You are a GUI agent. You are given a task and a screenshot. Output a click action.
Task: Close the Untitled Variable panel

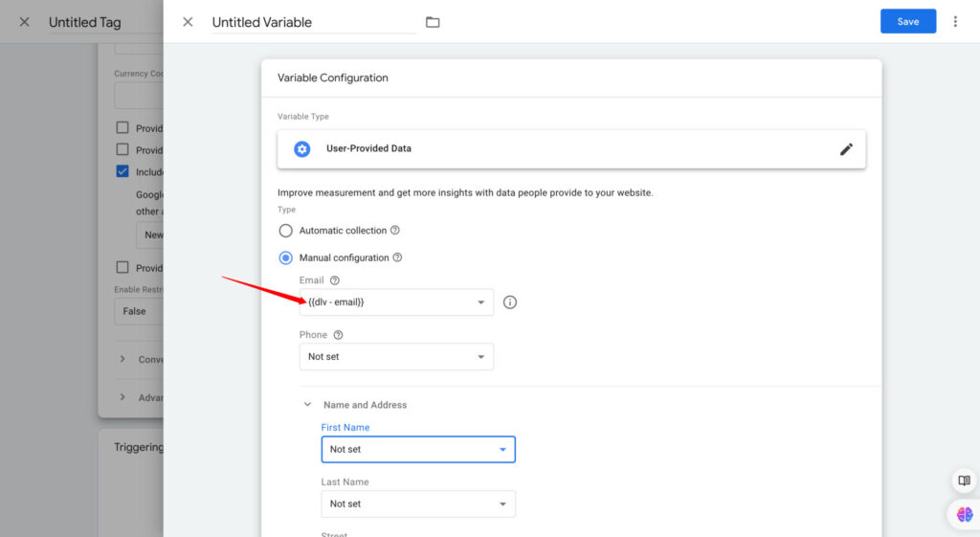click(188, 22)
